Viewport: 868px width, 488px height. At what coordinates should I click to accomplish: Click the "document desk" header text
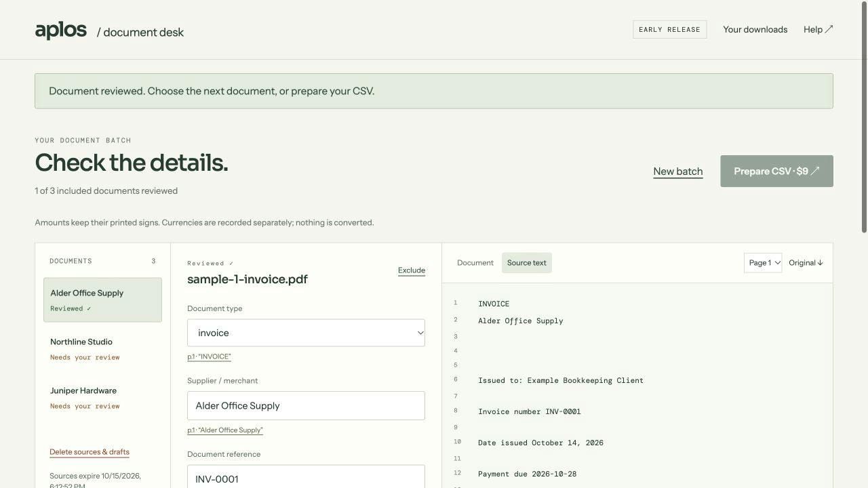click(140, 32)
